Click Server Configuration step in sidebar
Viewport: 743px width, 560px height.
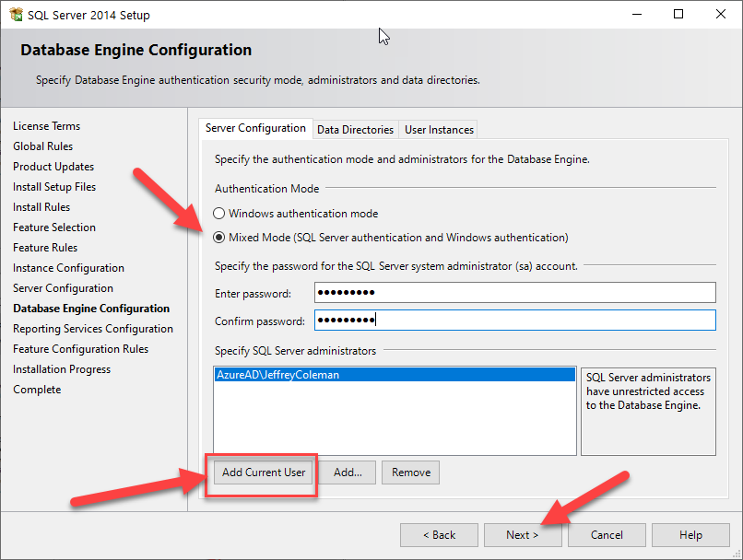[x=63, y=288]
